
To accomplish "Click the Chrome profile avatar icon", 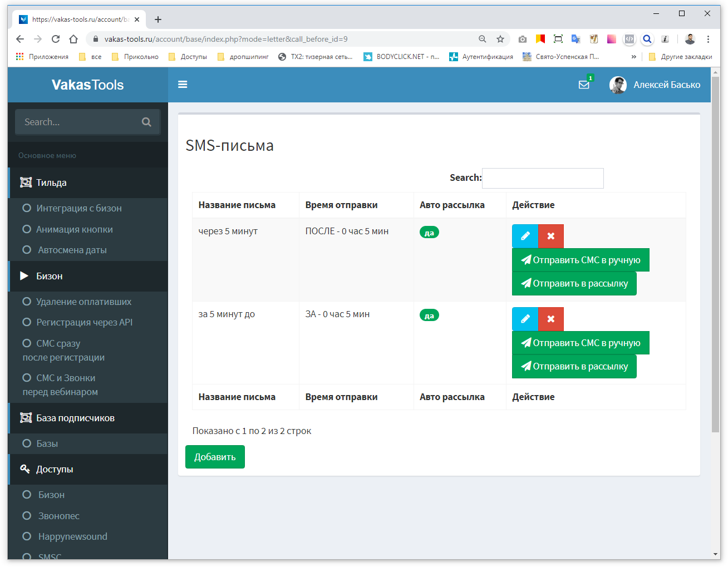I will tap(690, 39).
